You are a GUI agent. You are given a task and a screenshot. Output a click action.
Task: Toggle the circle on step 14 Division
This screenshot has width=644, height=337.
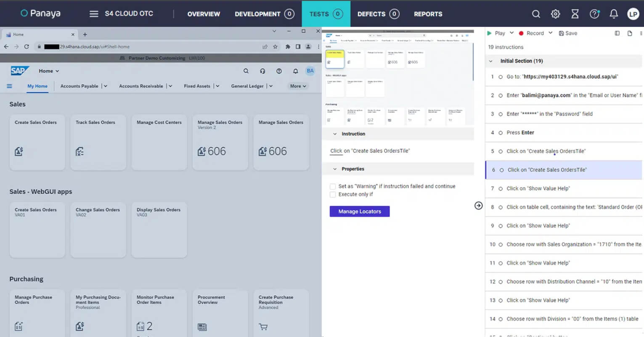pos(501,319)
